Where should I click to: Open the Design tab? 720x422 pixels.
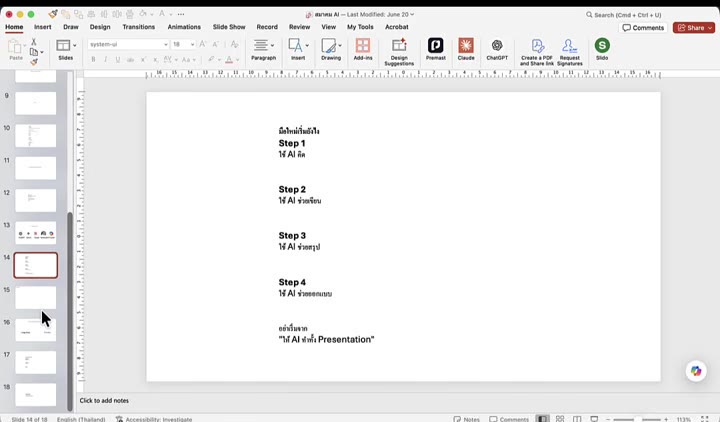(100, 27)
